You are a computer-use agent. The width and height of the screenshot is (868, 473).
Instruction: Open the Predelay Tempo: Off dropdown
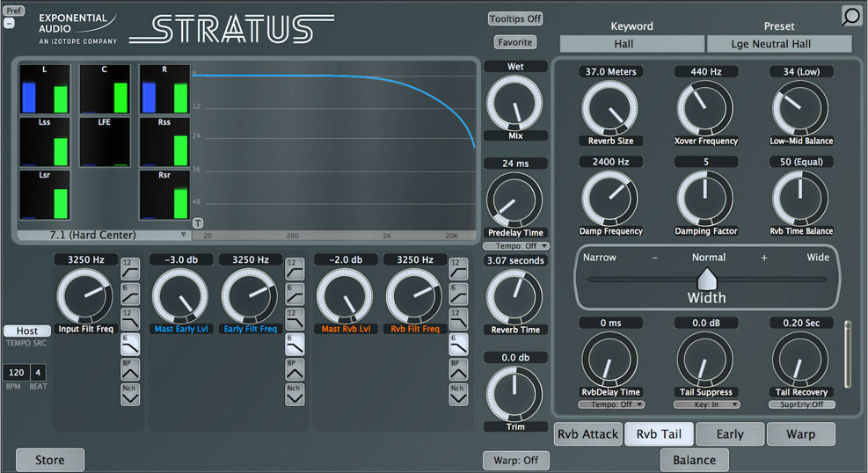pos(515,246)
